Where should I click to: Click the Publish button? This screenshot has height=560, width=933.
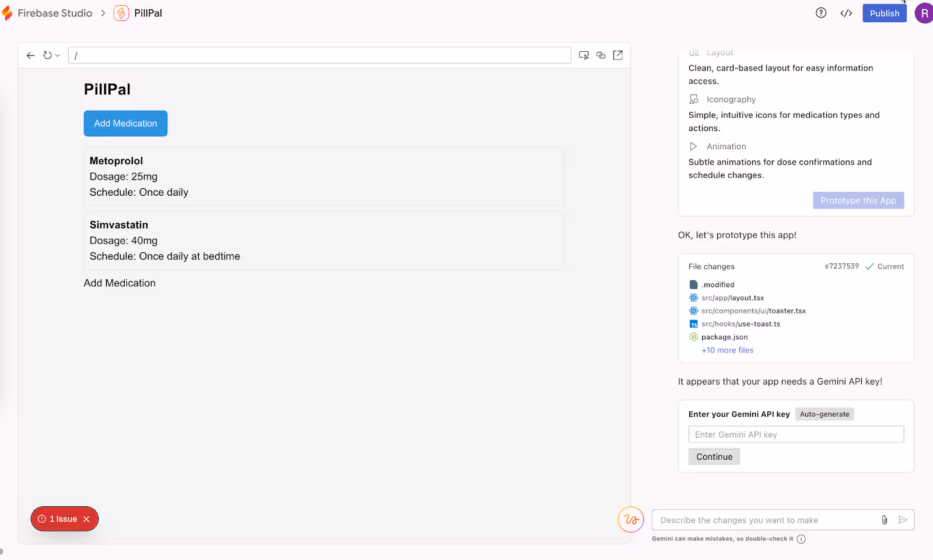tap(885, 13)
